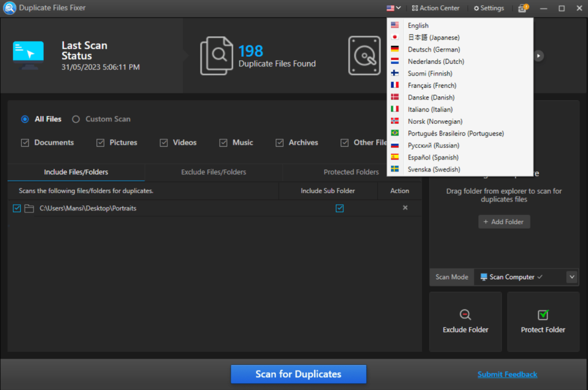Open the Submit Feedback link

pos(507,375)
